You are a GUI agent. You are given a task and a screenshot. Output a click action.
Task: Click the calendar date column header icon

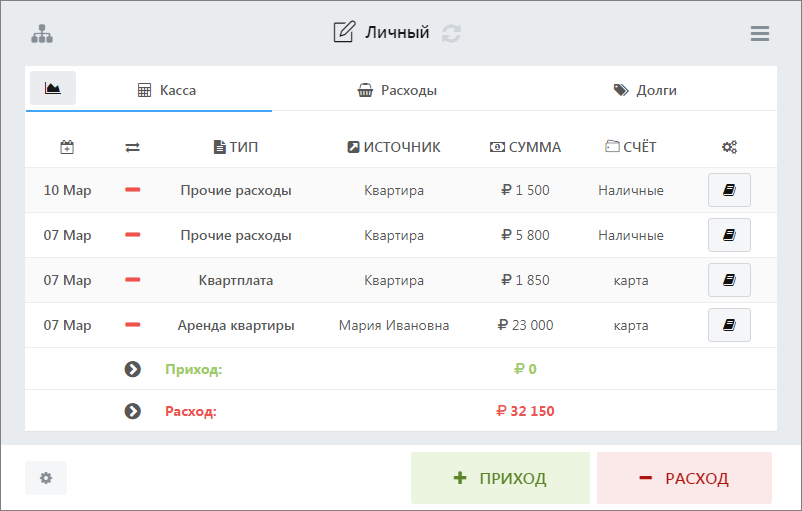point(67,147)
